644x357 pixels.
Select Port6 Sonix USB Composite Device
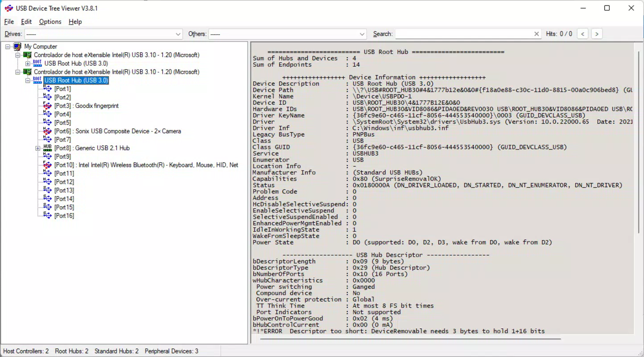click(x=118, y=131)
